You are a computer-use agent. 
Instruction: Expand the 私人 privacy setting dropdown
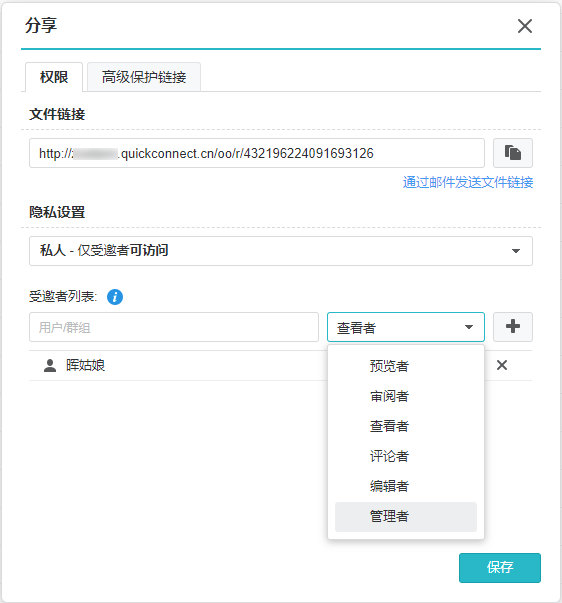point(281,251)
